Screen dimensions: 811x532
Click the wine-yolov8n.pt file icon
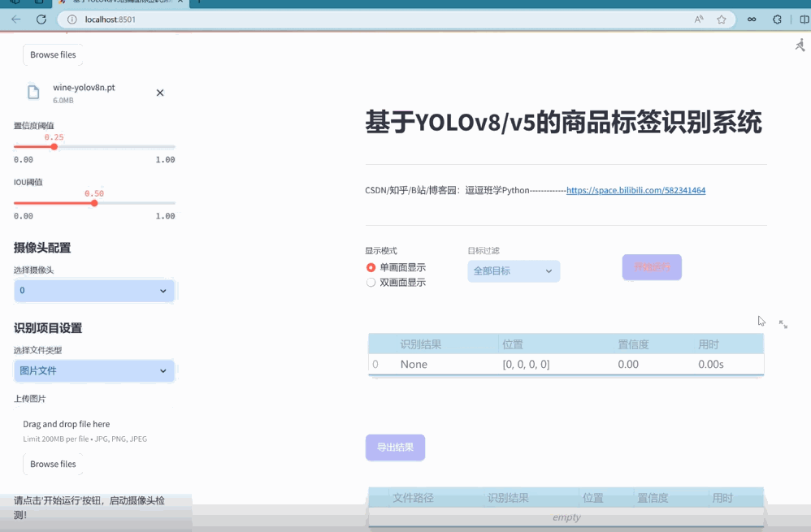click(x=33, y=92)
